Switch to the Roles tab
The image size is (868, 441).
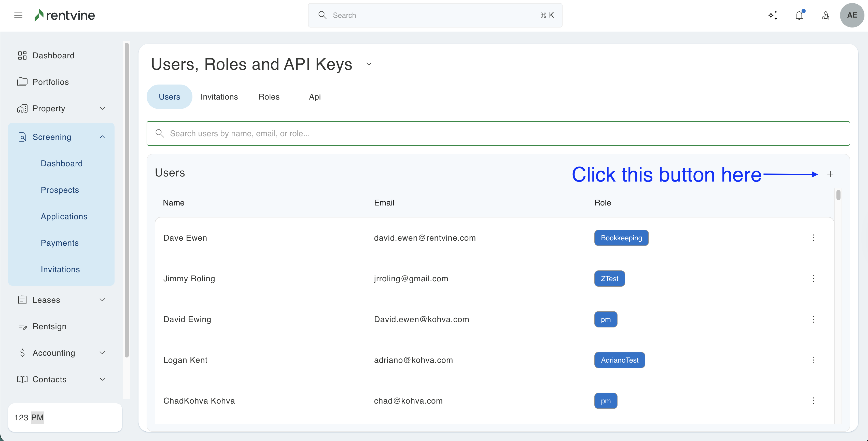pyautogui.click(x=269, y=97)
